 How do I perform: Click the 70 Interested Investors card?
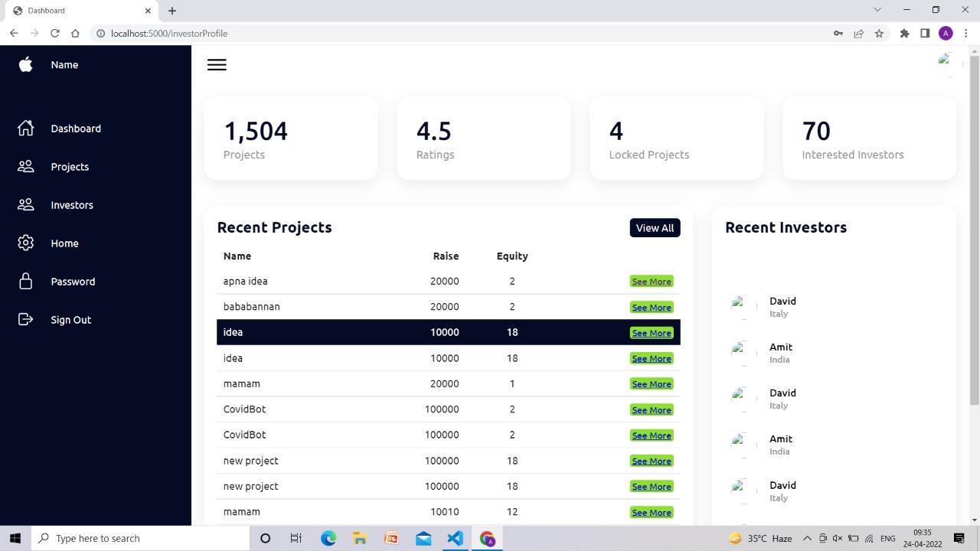point(870,139)
